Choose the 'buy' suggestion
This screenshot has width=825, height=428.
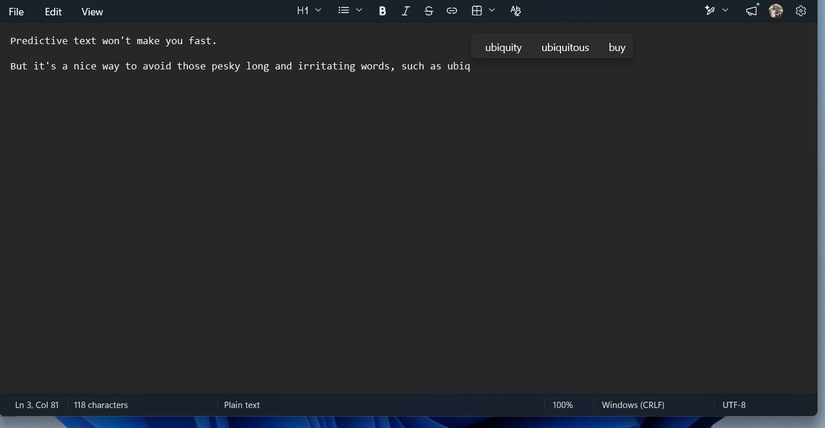point(617,47)
